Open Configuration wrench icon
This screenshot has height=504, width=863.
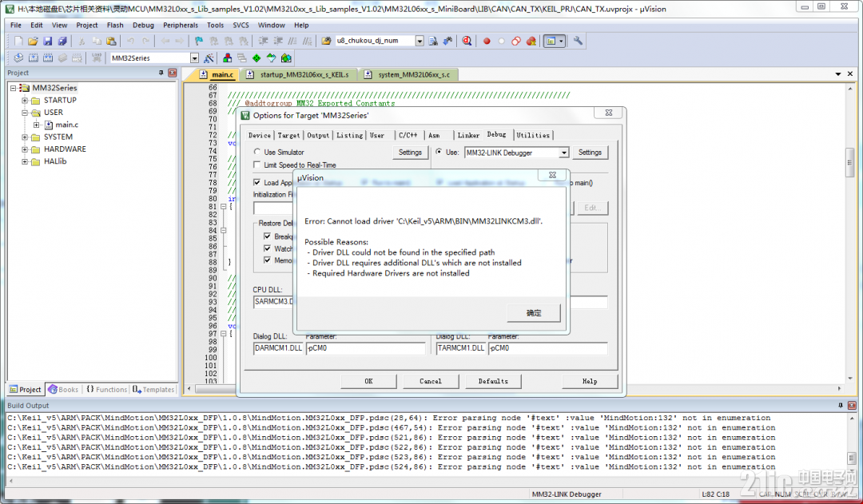tap(578, 41)
